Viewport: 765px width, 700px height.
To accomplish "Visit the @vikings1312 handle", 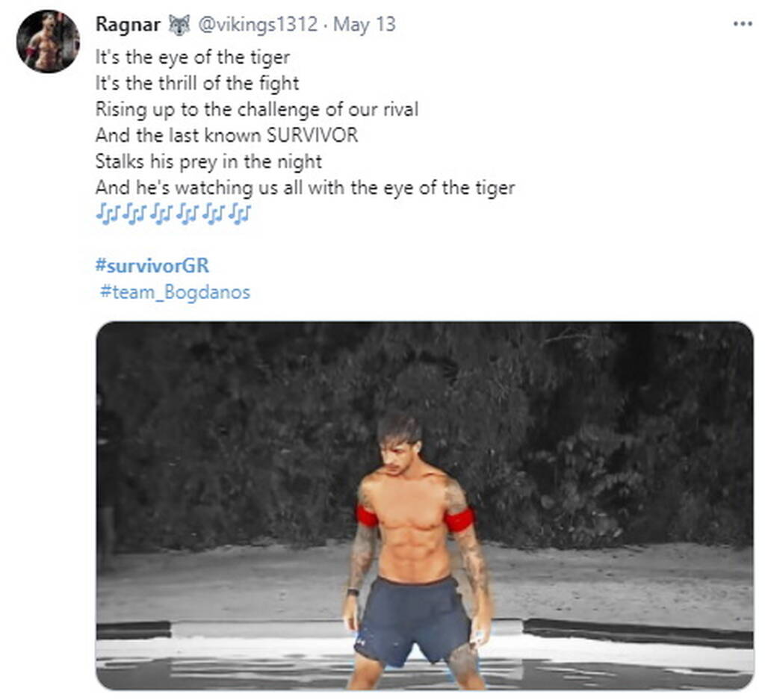I will (257, 25).
